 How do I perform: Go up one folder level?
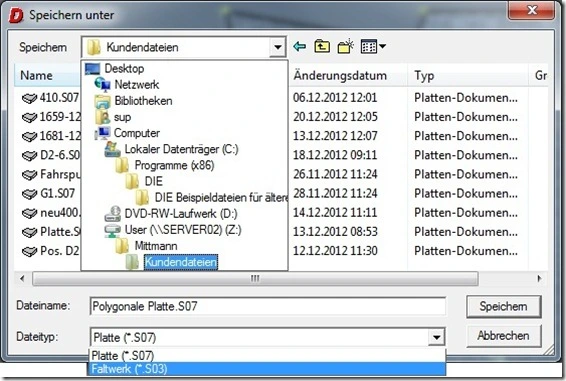tap(322, 47)
